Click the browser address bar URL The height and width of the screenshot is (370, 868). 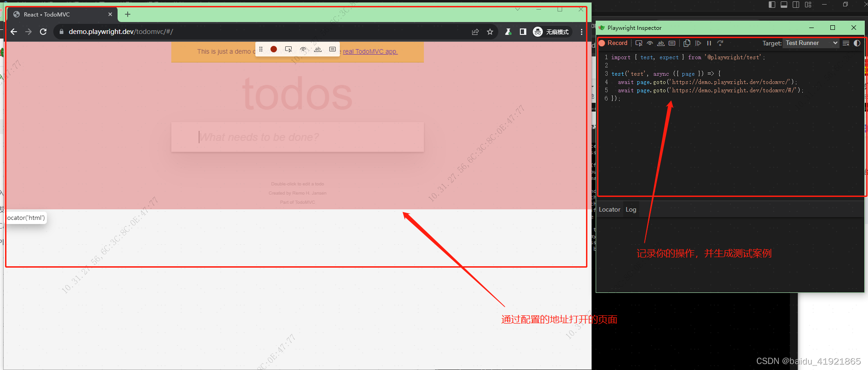coord(121,32)
